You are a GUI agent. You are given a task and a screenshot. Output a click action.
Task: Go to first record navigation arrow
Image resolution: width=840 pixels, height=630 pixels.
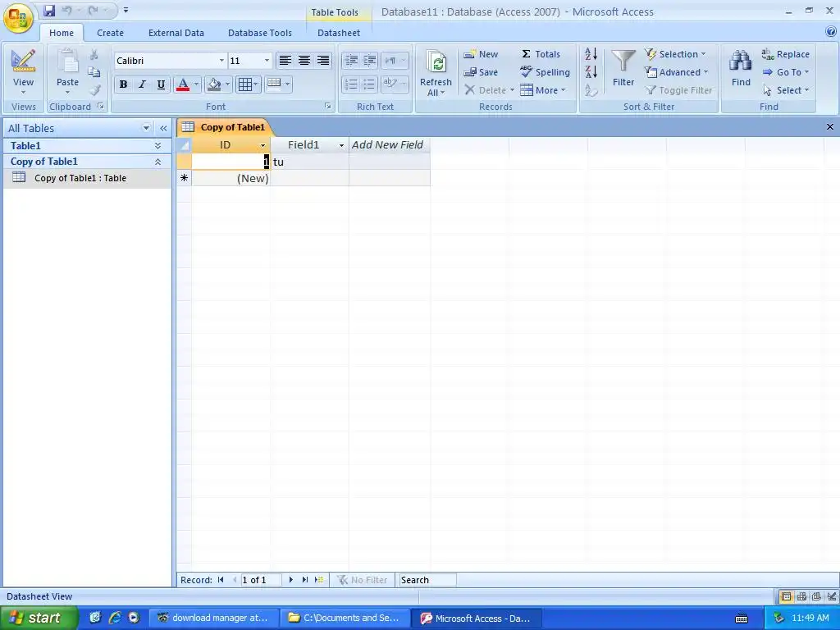pyautogui.click(x=221, y=580)
